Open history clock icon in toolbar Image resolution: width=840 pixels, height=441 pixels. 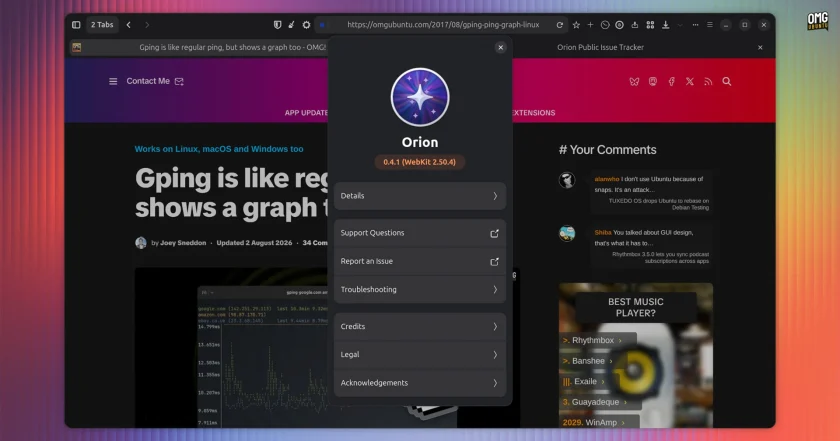click(x=605, y=25)
